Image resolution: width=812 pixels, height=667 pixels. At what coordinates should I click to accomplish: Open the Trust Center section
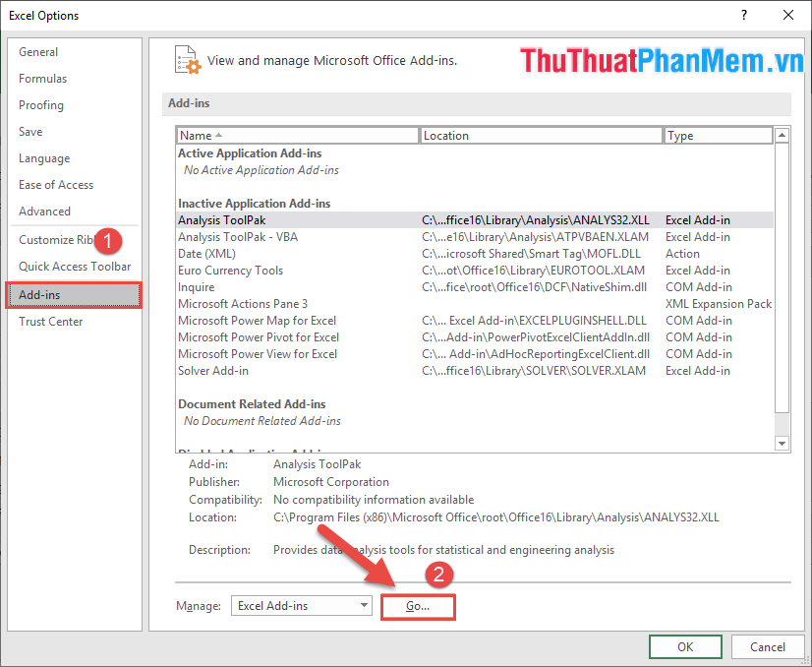click(x=49, y=321)
